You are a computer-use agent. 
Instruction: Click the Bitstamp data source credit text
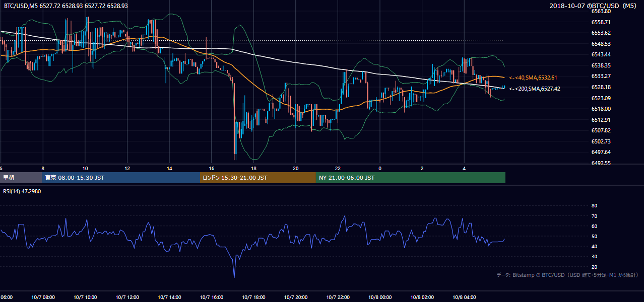click(567, 275)
